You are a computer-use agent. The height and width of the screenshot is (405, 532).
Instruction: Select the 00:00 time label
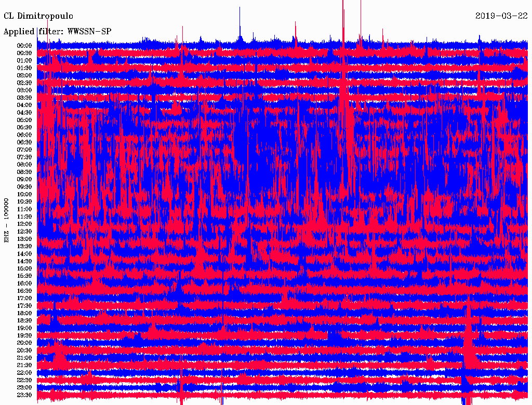pos(24,46)
